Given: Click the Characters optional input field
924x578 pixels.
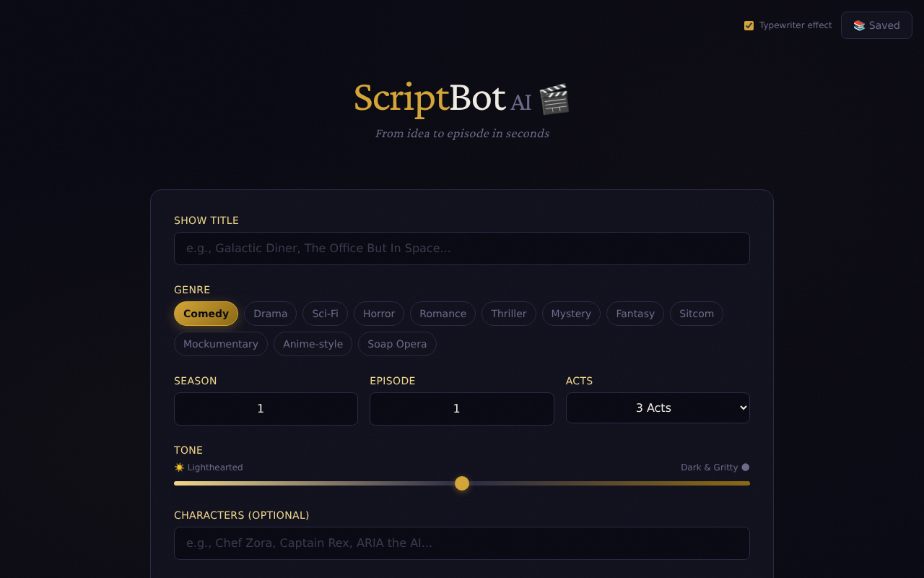Looking at the screenshot, I should [x=462, y=543].
